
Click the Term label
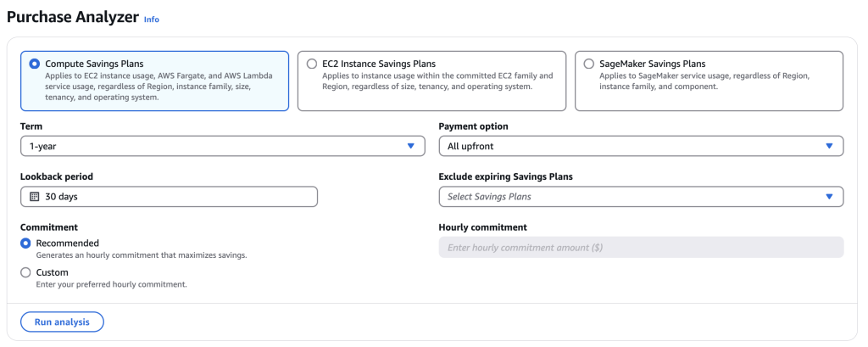31,126
